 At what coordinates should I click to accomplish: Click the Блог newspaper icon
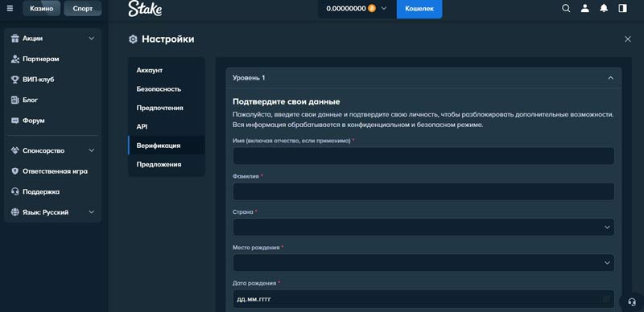[15, 100]
